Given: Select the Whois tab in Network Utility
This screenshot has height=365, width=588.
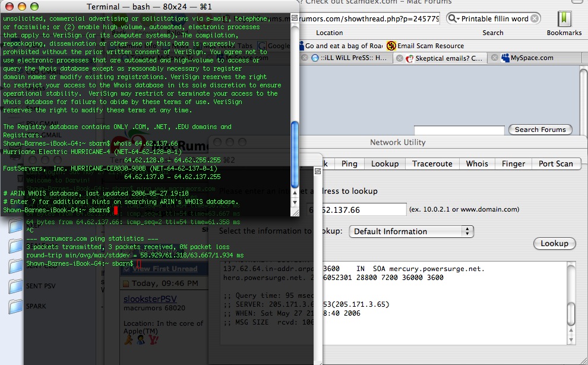Looking at the screenshot, I should (x=476, y=163).
